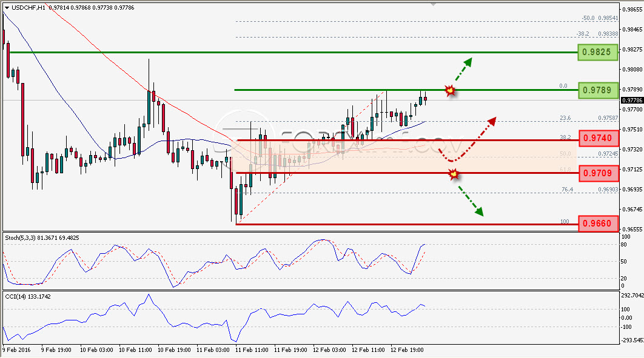Click the Fibonacci 100 level label near 0.9660
Image resolution: width=644 pixels, height=358 pixels.
(x=565, y=222)
